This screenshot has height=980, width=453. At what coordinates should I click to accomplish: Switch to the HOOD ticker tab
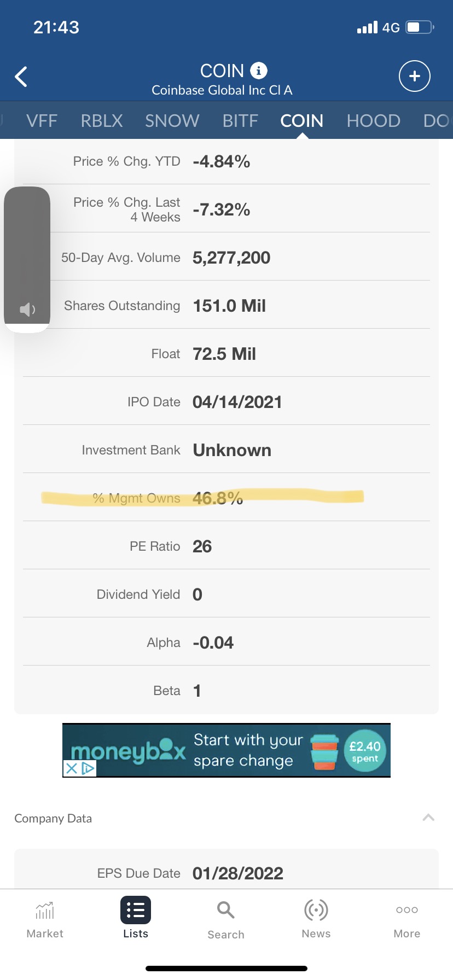[373, 120]
